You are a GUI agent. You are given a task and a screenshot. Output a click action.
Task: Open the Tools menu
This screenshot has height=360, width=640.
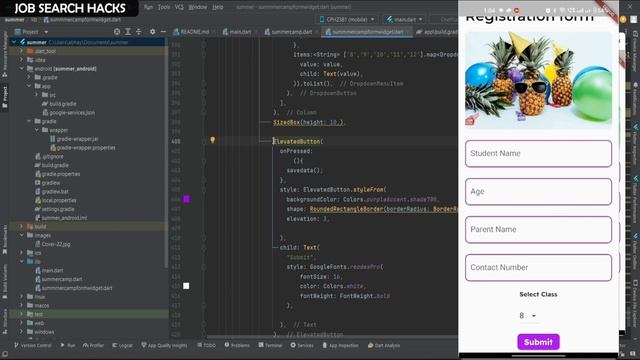point(164,7)
